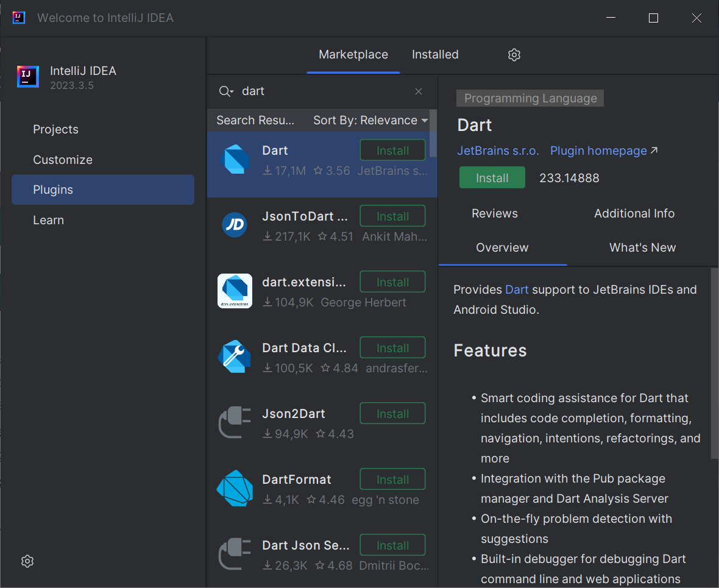
Task: Switch to the Installed tab
Action: click(434, 55)
